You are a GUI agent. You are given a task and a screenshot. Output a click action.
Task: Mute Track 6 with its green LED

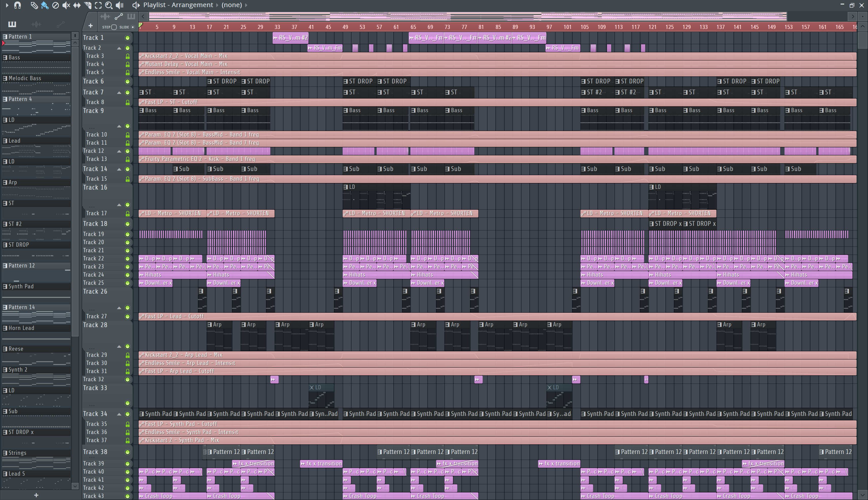coord(127,81)
